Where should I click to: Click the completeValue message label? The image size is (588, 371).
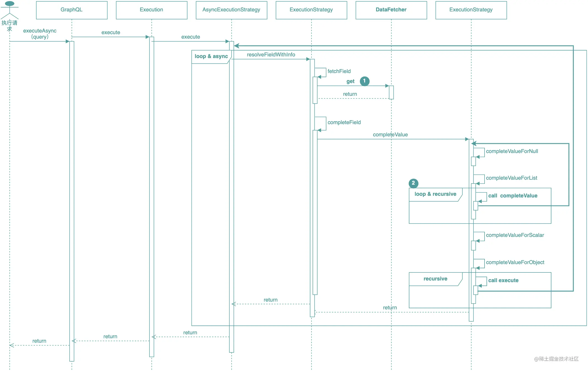point(390,135)
